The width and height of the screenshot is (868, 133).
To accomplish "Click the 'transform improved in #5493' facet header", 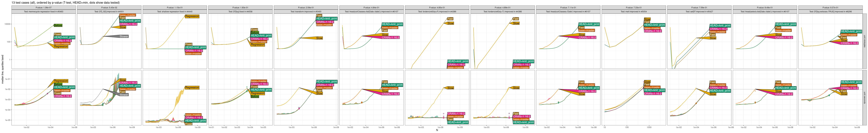I will pos(306,12).
